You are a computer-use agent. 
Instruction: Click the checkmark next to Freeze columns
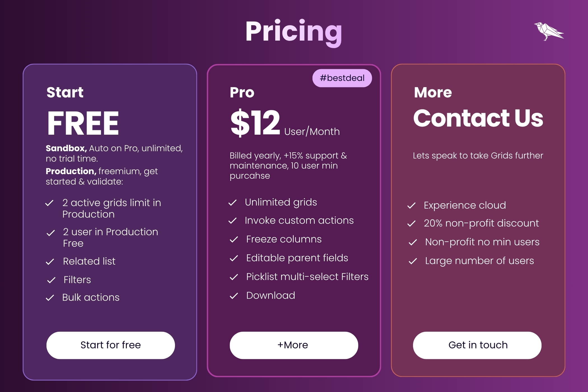tap(234, 239)
